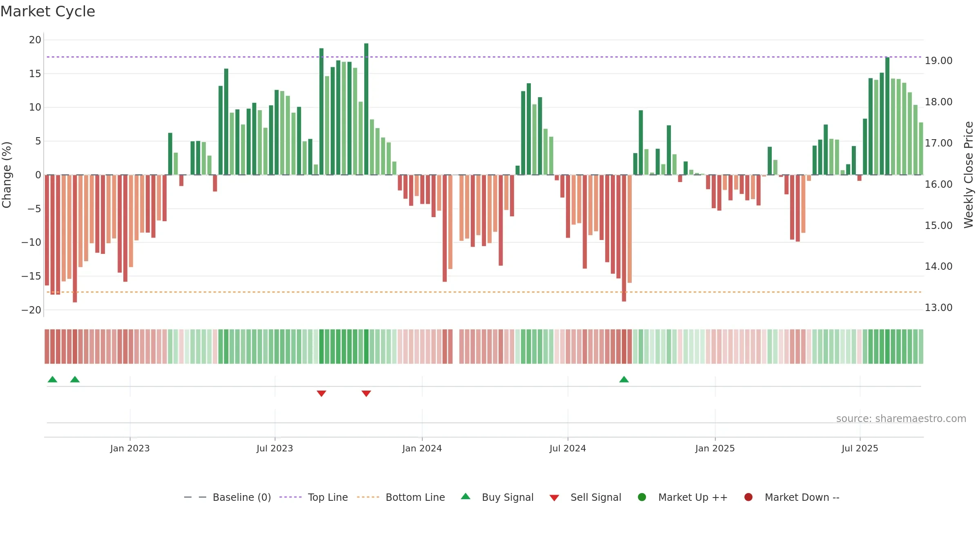Click the 19.00 price axis value

(938, 61)
